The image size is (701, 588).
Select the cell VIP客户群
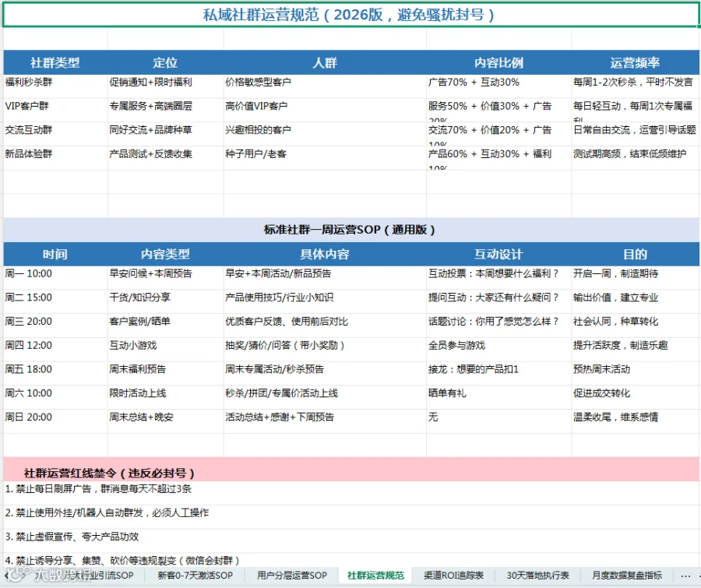pyautogui.click(x=55, y=111)
